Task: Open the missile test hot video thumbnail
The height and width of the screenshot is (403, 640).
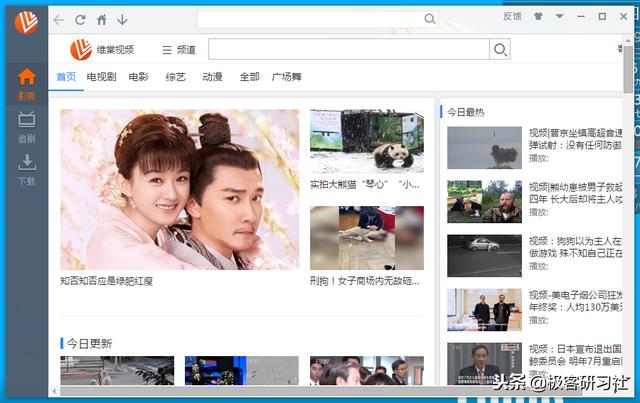Action: click(x=484, y=148)
